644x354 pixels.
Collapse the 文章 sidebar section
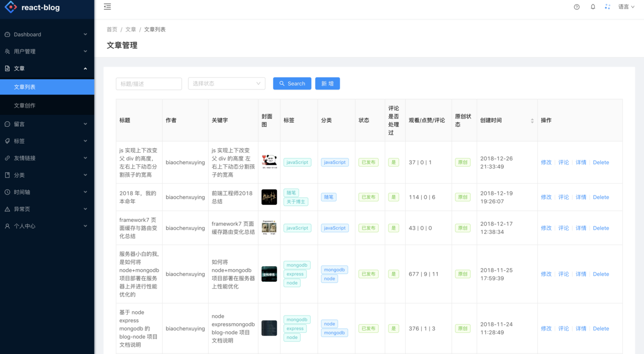click(47, 69)
